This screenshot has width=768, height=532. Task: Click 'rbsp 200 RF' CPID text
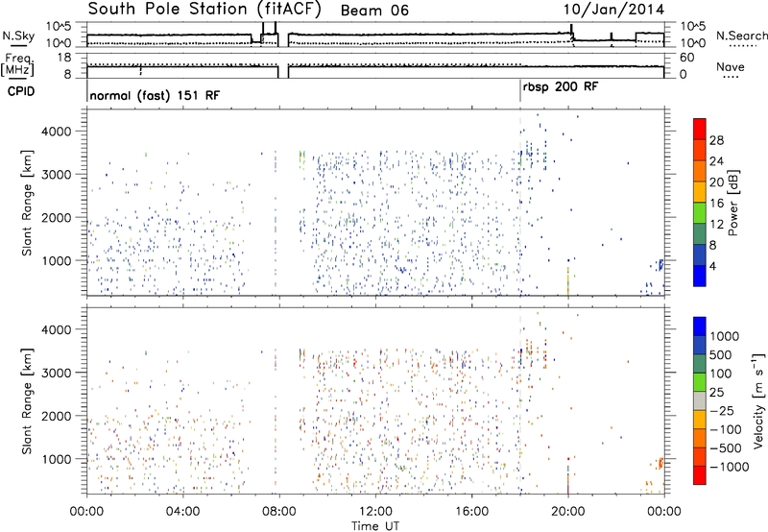point(561,87)
